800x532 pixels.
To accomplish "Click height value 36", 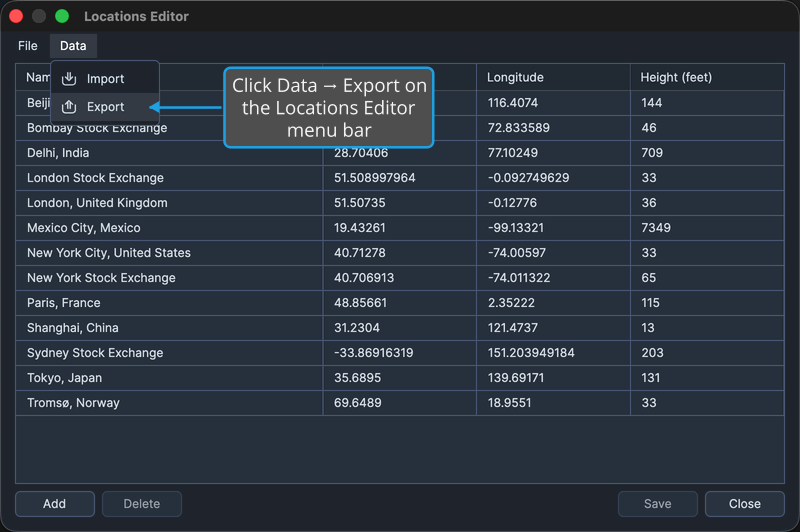I will click(x=649, y=203).
